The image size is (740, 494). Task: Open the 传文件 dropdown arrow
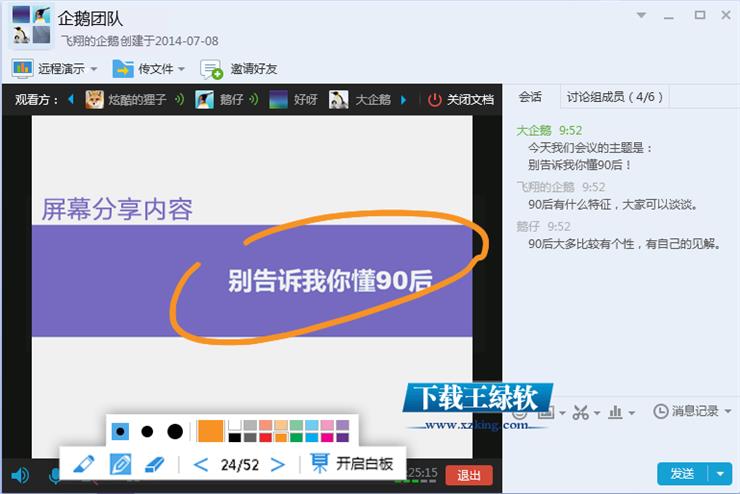click(181, 69)
